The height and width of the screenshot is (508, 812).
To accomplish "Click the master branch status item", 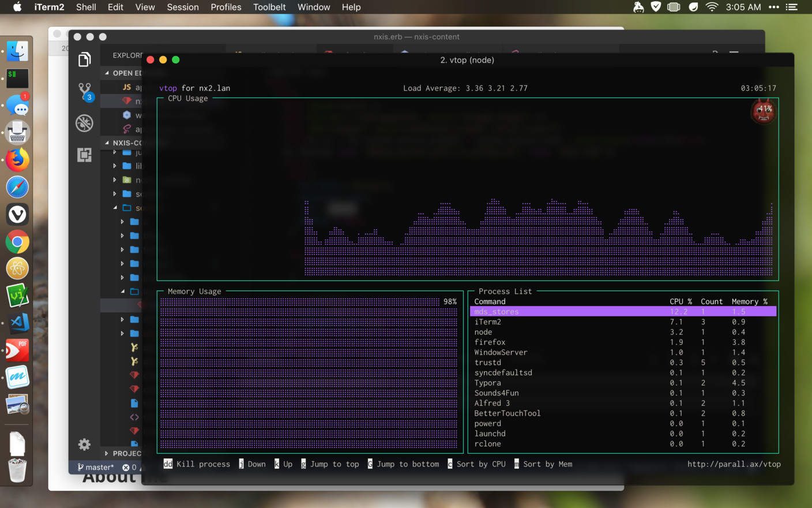I will point(96,467).
